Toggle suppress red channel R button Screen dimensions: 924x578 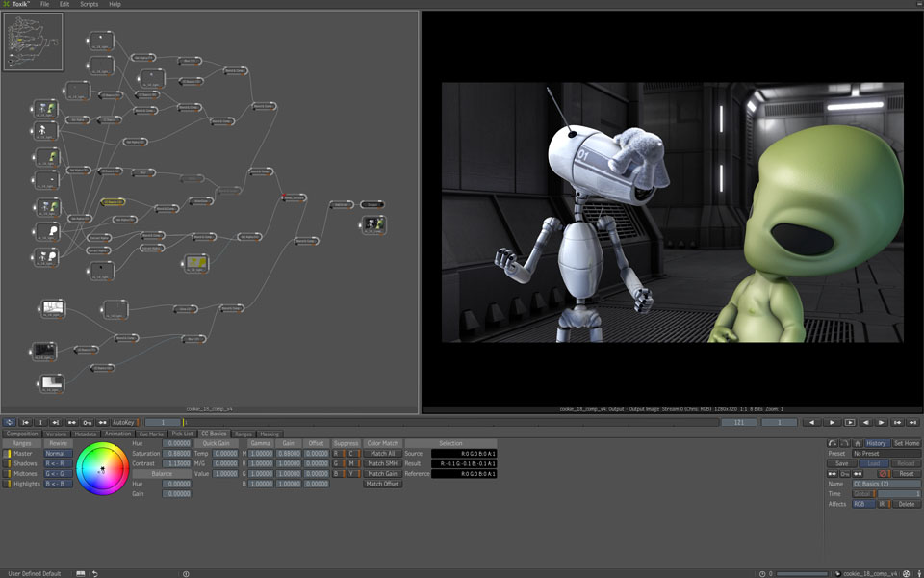pos(336,454)
